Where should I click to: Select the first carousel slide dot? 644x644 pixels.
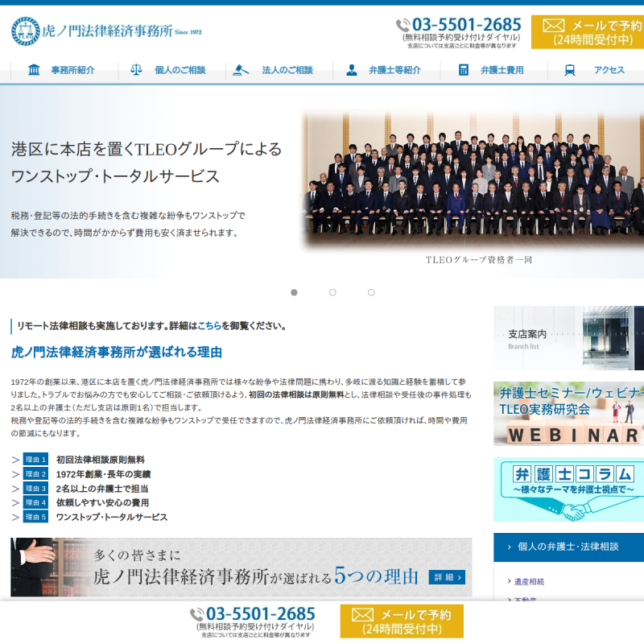click(294, 292)
